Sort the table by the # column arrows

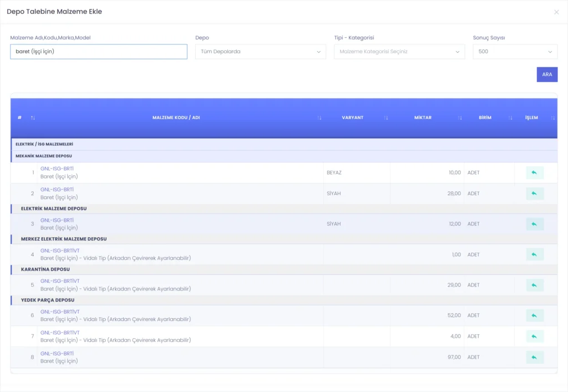[33, 118]
